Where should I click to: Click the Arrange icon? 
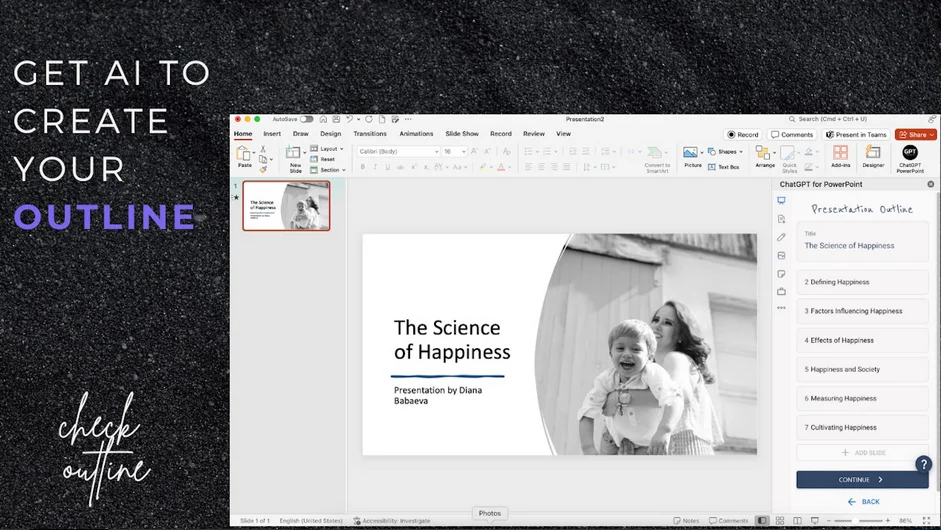tap(763, 153)
